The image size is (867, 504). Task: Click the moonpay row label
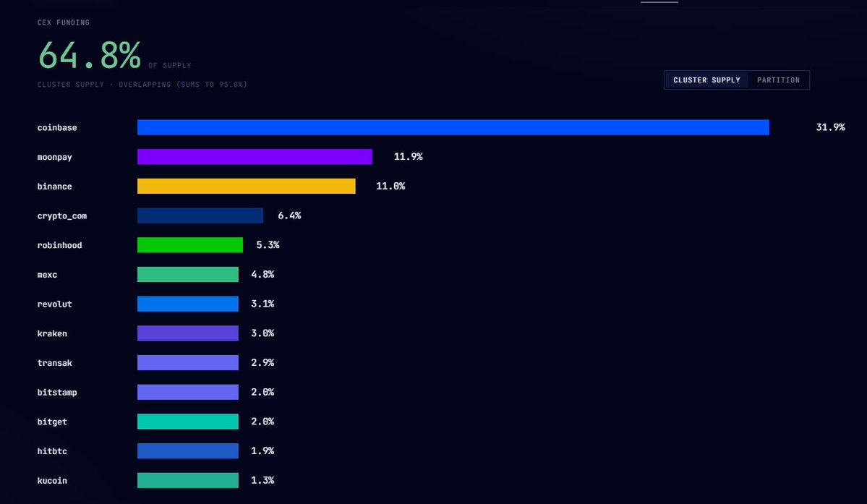coord(55,157)
